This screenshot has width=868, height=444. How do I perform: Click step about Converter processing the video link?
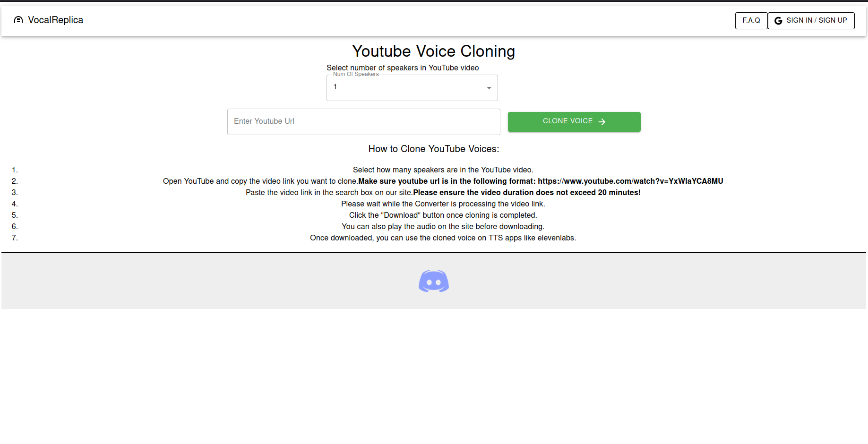click(x=443, y=204)
